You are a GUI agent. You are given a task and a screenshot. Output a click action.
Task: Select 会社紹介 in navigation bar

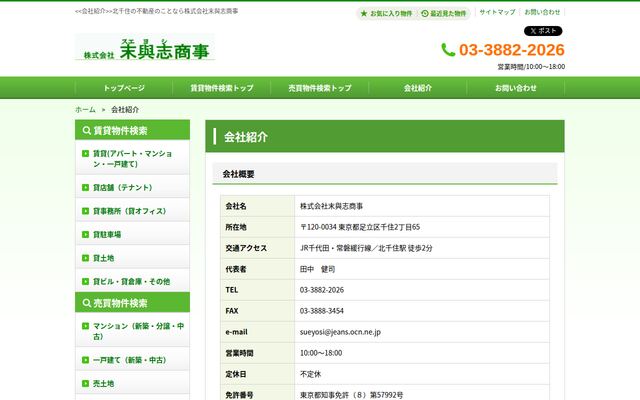[418, 88]
